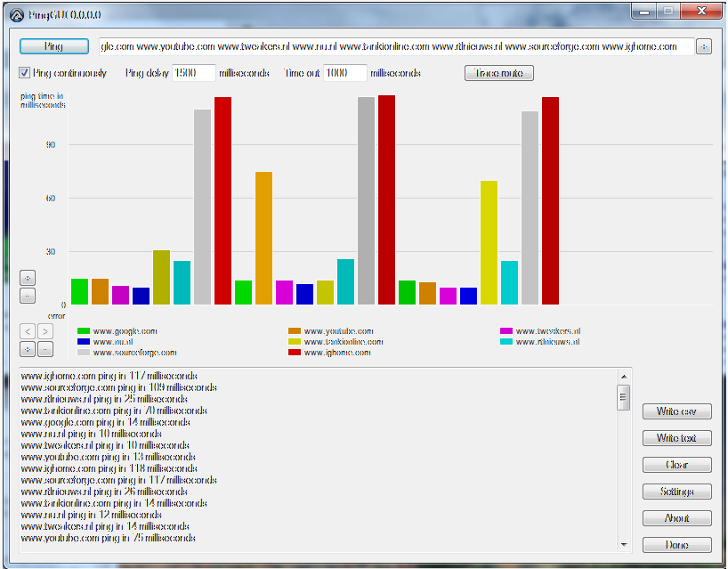Click the plus button beside the address field
This screenshot has width=728, height=569.
tap(704, 46)
